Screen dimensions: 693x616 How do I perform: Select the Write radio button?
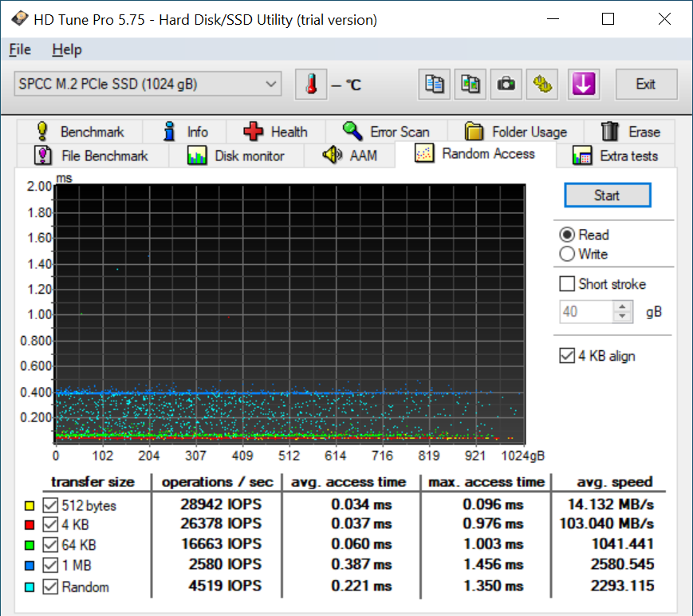pos(568,255)
